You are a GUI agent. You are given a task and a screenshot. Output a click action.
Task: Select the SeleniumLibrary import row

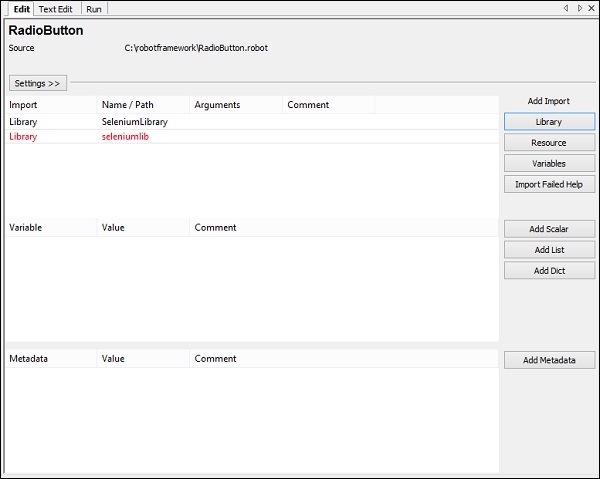point(134,122)
